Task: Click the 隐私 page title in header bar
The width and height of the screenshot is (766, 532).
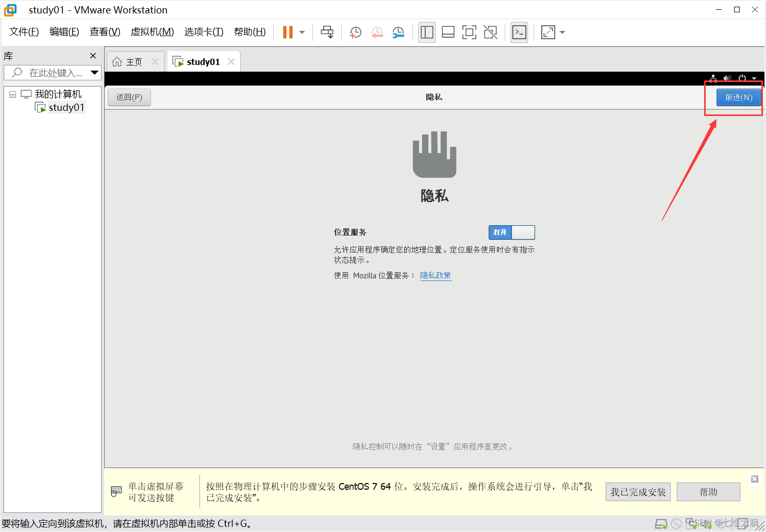Action: point(434,97)
